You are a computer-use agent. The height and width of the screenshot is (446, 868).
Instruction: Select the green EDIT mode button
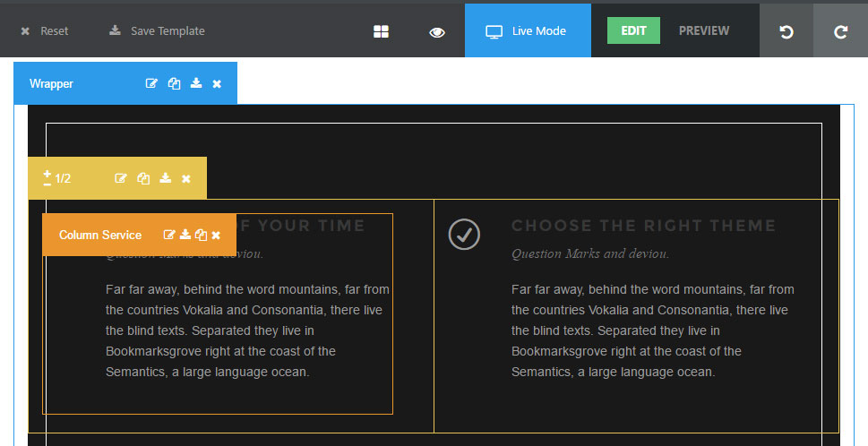[633, 30]
